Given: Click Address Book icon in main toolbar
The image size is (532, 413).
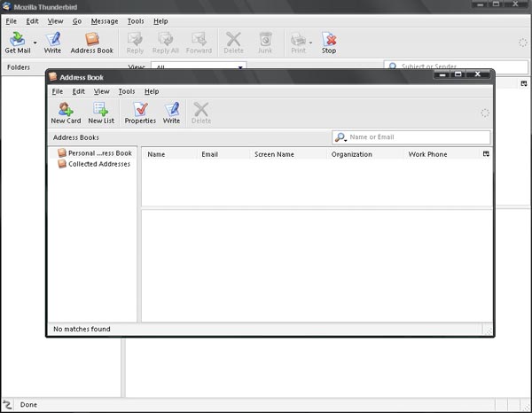Looking at the screenshot, I should coord(91,43).
